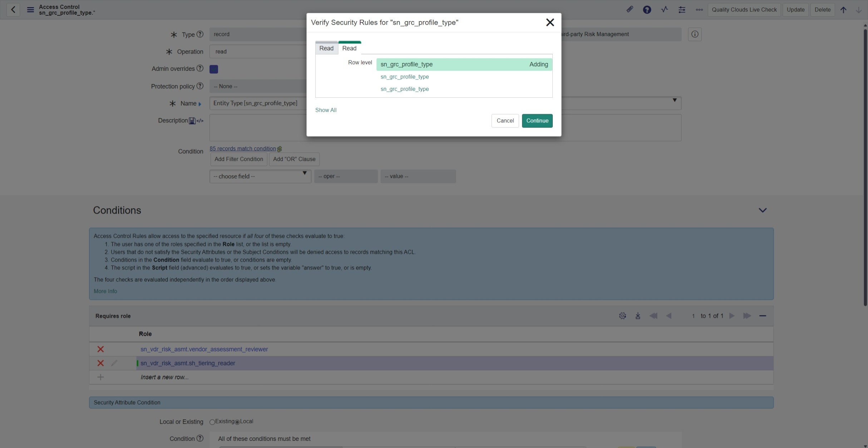Open the help question mark icon

point(647,10)
